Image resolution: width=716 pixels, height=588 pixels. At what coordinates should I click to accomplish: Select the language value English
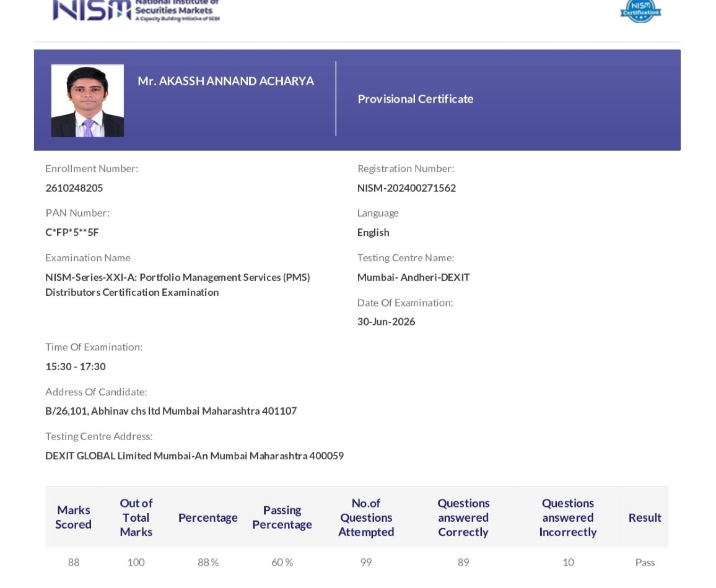373,232
